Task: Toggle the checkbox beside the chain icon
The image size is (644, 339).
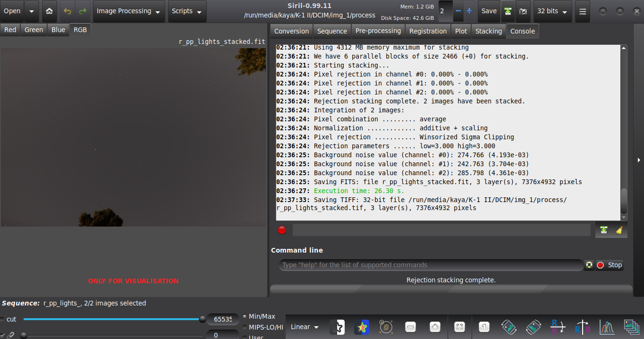Action: click(x=2, y=335)
